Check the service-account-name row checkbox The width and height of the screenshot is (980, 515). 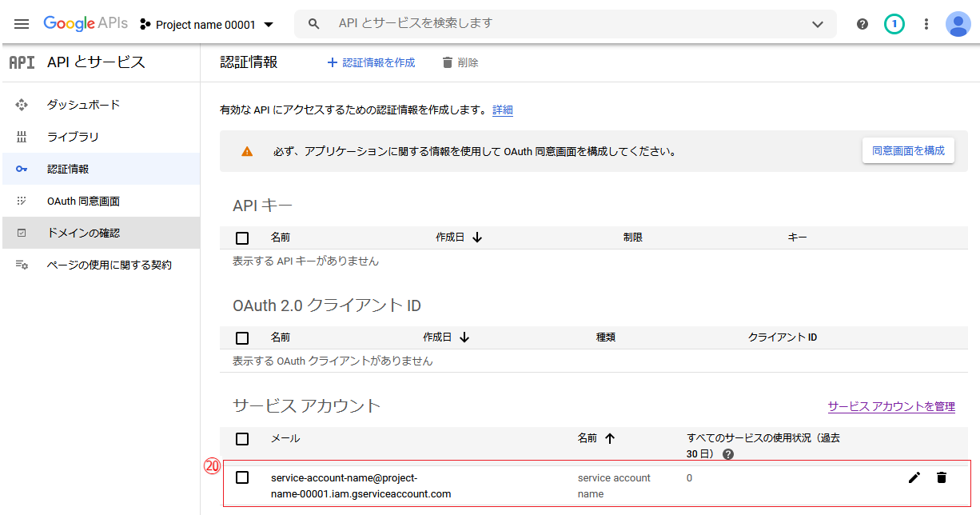point(242,477)
